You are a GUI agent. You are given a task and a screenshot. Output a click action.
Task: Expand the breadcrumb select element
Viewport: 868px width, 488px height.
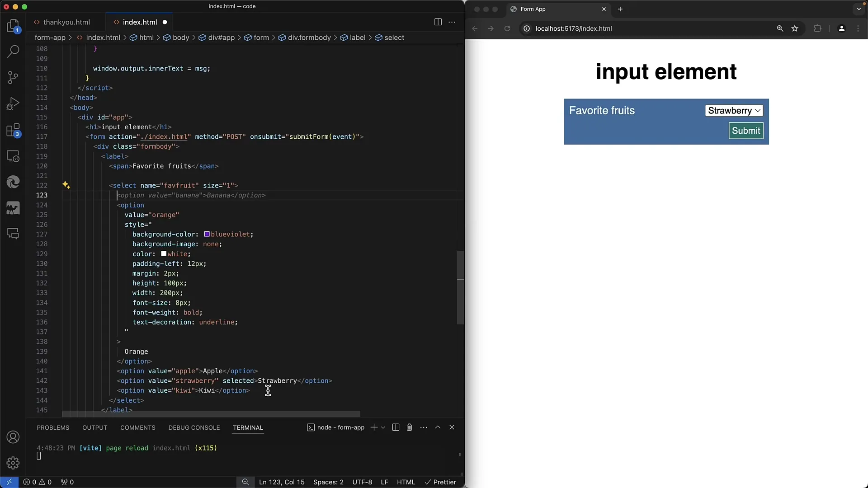tap(394, 37)
